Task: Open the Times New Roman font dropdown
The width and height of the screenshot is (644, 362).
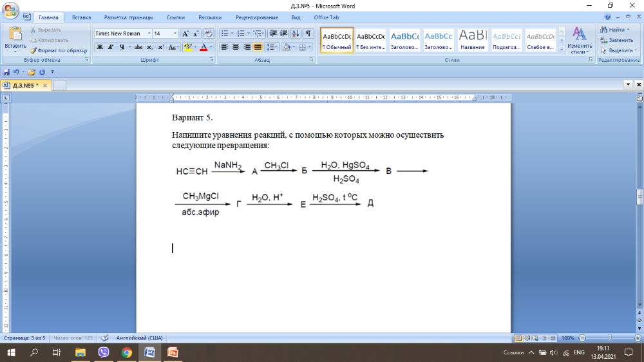Action: [x=149, y=33]
